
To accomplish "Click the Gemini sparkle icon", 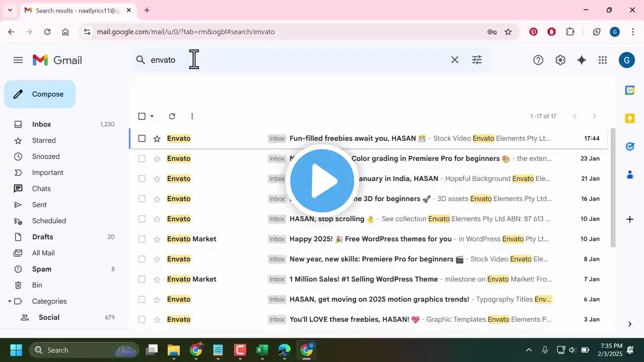I will click(581, 60).
